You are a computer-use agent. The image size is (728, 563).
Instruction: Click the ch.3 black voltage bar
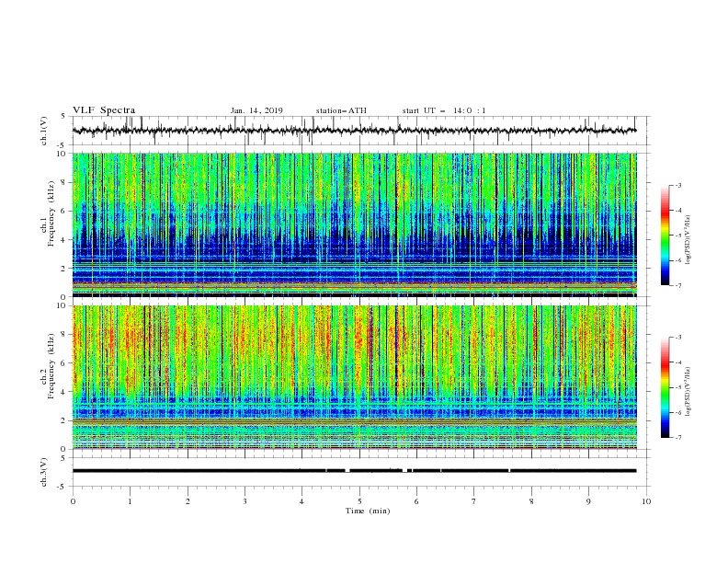click(354, 471)
